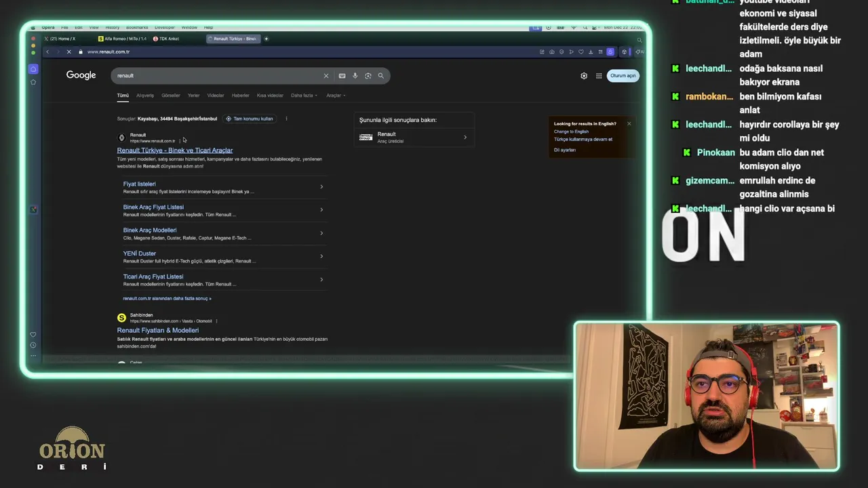Open the Opera easy setup lines icon
Screen dimensions: 868x488
[600, 52]
